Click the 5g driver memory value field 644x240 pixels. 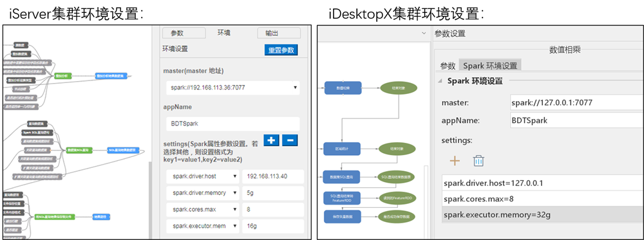273,193
